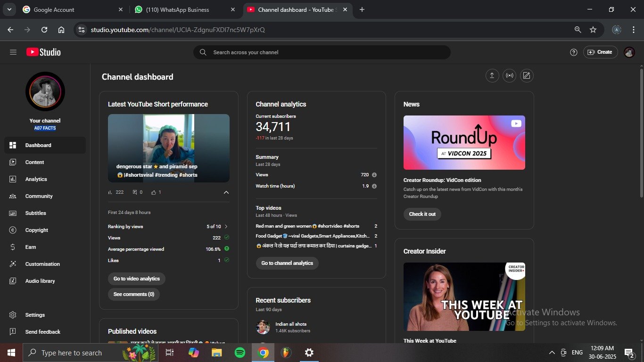Click the Create post pencil icon

(527, 75)
